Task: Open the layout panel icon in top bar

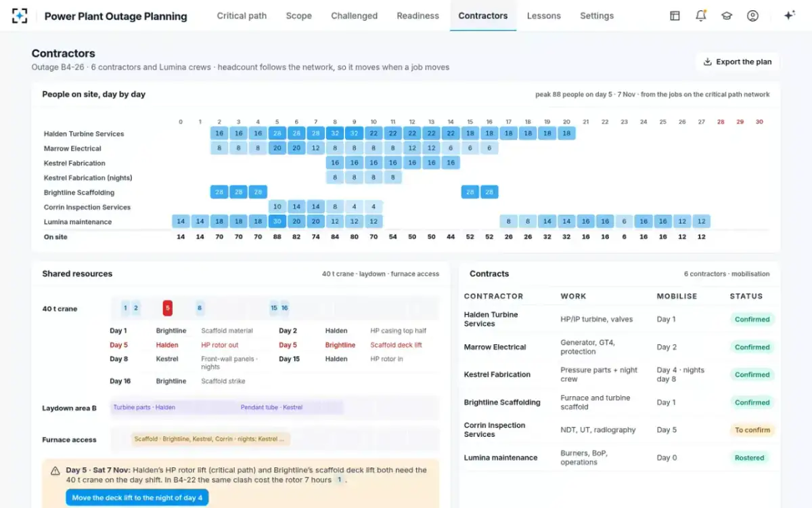Action: [675, 16]
